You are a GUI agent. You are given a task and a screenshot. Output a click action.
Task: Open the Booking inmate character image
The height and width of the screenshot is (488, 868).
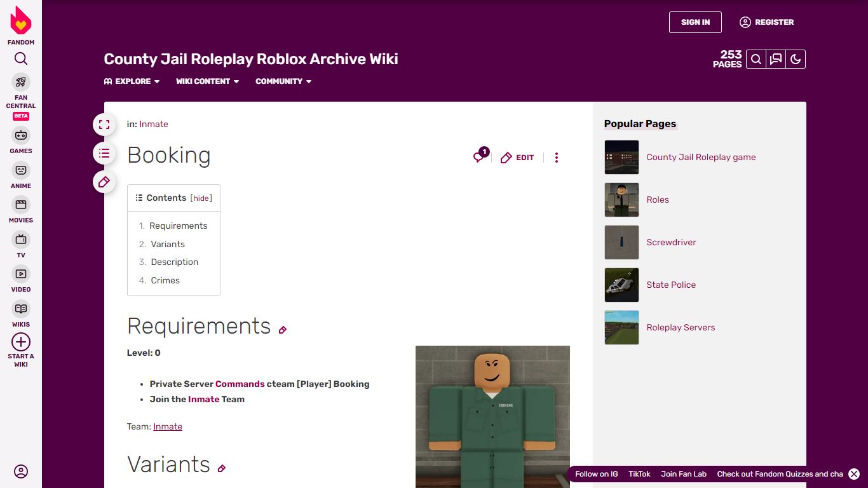click(x=492, y=417)
